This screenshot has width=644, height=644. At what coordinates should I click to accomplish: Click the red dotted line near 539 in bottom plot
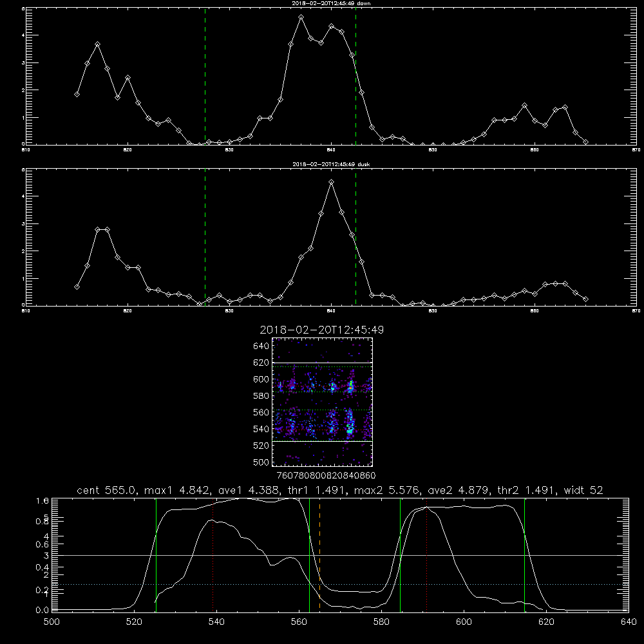213,554
